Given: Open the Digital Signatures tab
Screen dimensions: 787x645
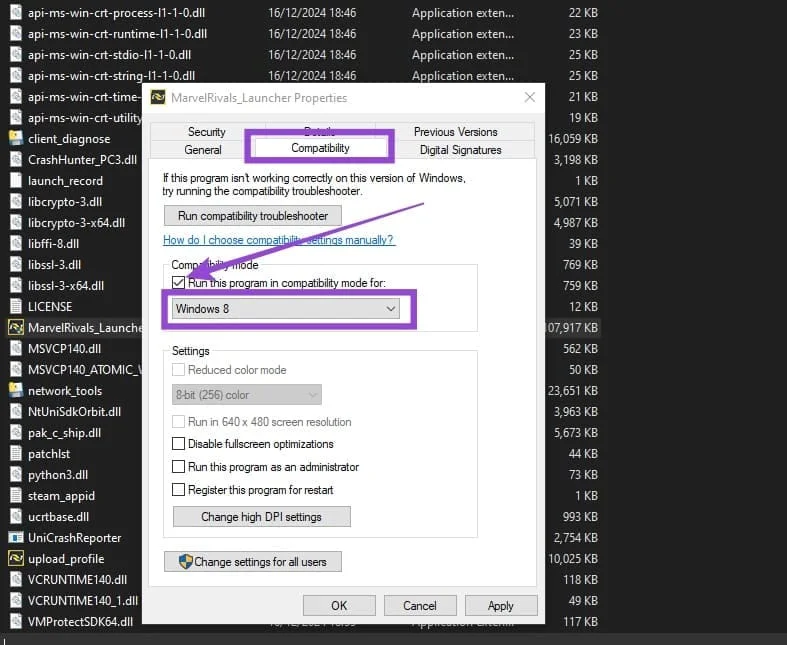Looking at the screenshot, I should [x=461, y=150].
